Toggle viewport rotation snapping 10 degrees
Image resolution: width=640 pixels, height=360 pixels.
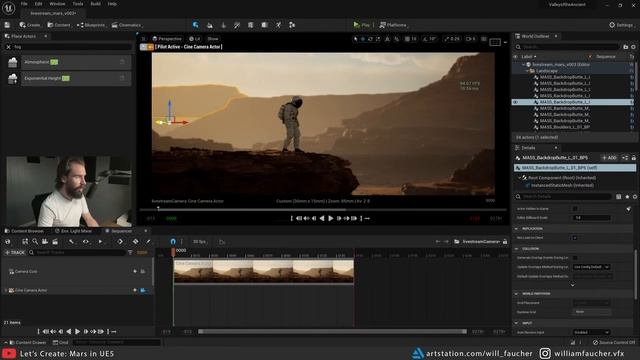(428, 39)
